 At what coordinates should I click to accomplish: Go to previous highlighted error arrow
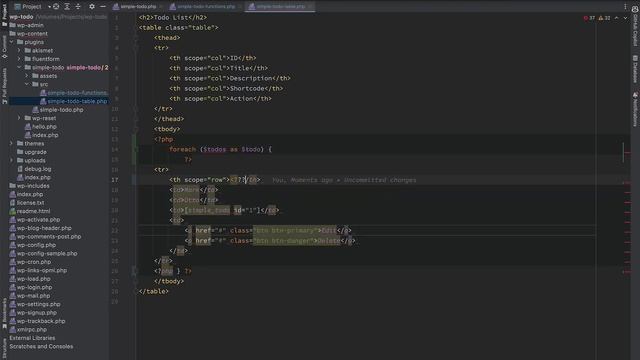tap(616, 18)
